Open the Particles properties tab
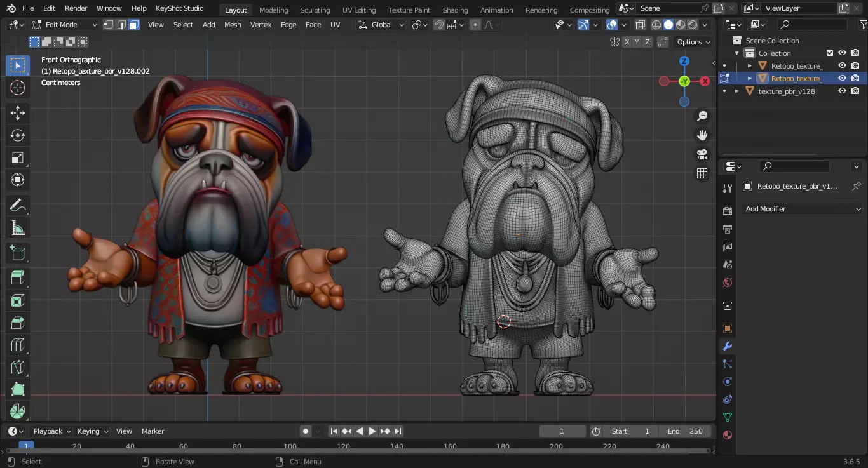 pos(728,364)
